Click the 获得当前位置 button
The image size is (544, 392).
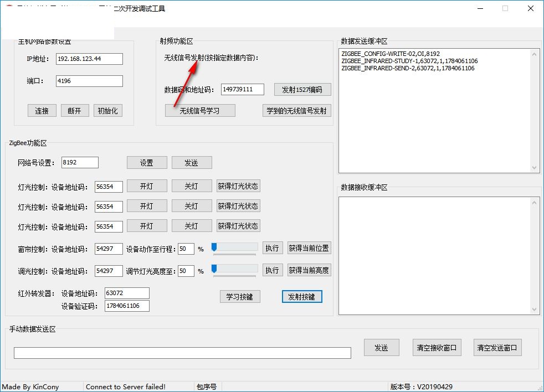click(309, 248)
